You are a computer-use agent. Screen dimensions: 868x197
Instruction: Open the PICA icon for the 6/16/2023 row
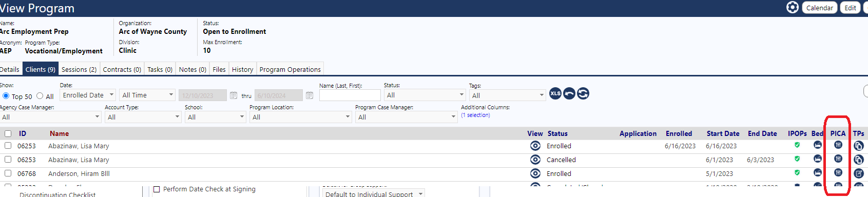click(x=838, y=145)
